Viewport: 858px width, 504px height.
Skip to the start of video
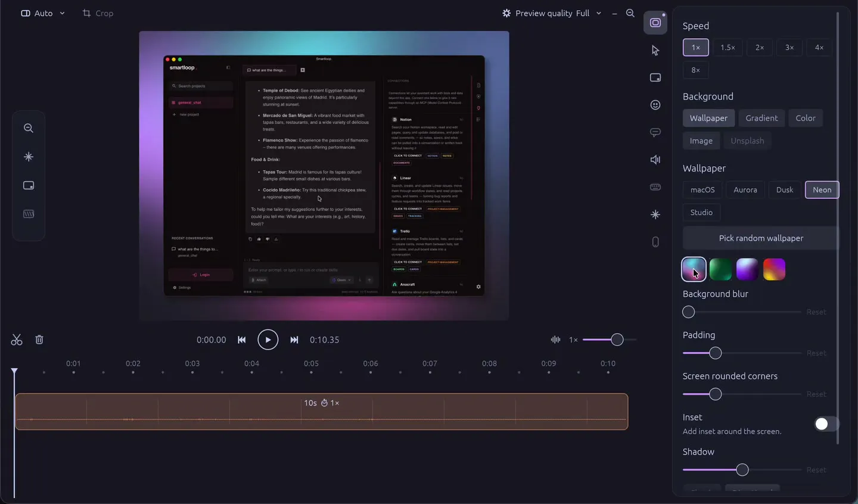coord(242,340)
